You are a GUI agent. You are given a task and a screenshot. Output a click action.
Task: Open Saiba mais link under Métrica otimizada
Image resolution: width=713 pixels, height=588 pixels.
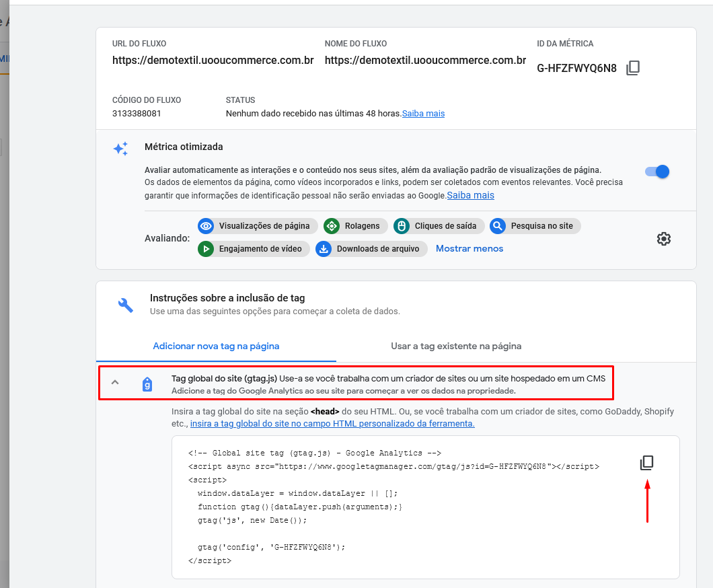pyautogui.click(x=471, y=195)
